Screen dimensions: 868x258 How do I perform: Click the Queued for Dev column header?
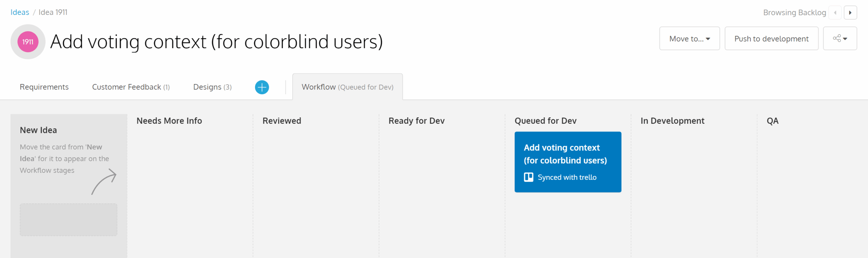click(546, 121)
